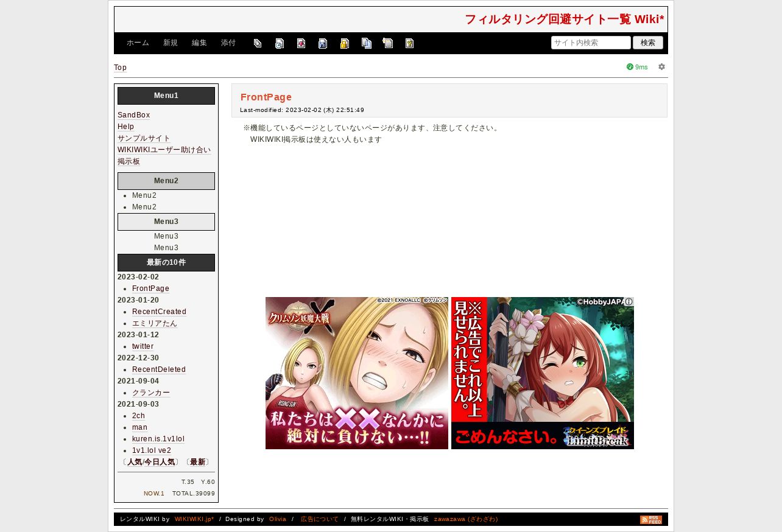This screenshot has width=782, height=532.
Task: Open the 2ch link
Action: click(138, 416)
